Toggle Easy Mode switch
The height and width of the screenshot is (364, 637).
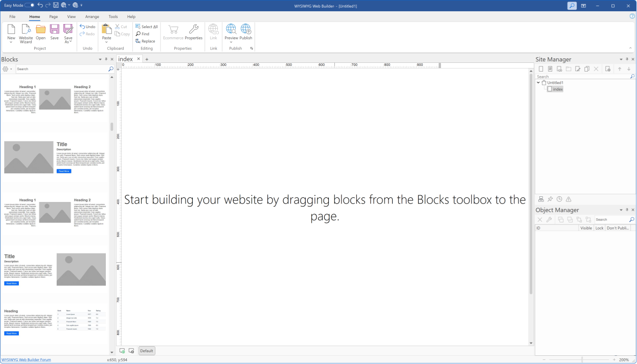pos(30,5)
